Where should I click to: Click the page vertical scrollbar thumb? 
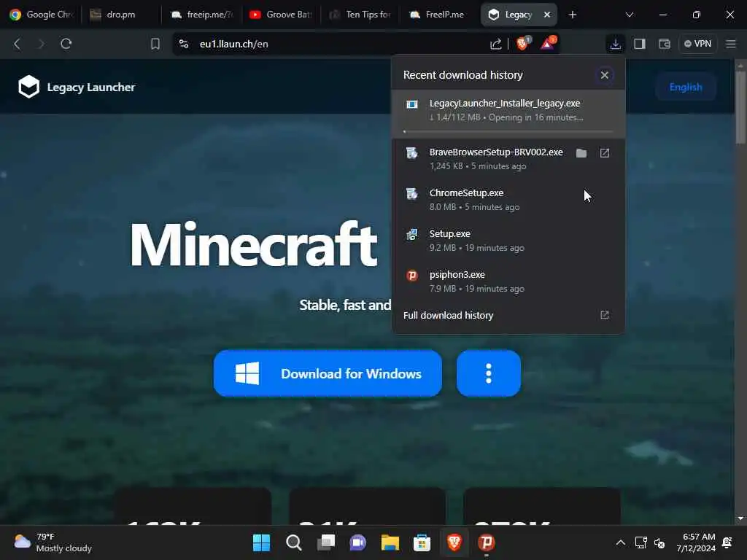pos(740,107)
